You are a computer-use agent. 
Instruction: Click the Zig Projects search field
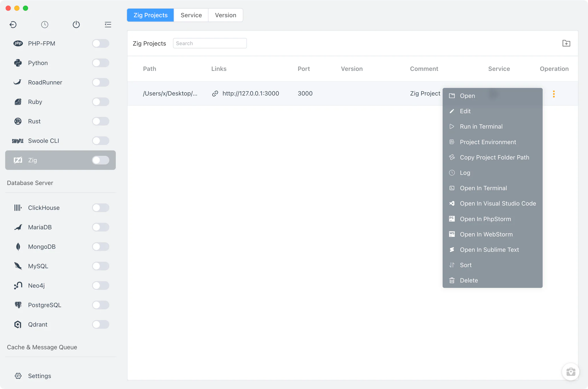[x=210, y=43]
